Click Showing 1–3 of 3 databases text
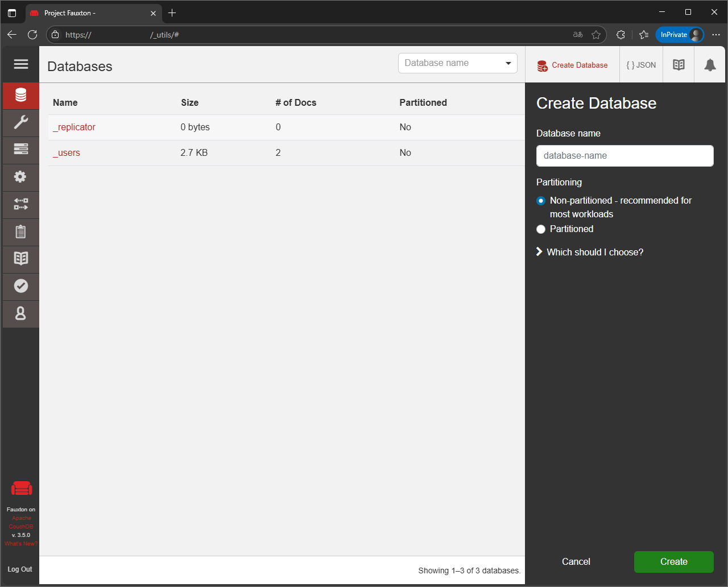Screen dimensions: 728x587 click(x=469, y=570)
